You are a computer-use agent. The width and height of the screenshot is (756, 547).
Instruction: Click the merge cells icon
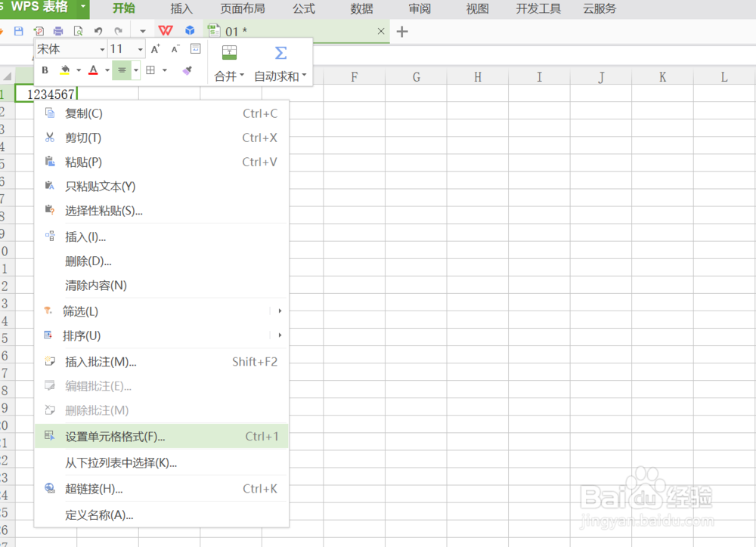(x=229, y=53)
